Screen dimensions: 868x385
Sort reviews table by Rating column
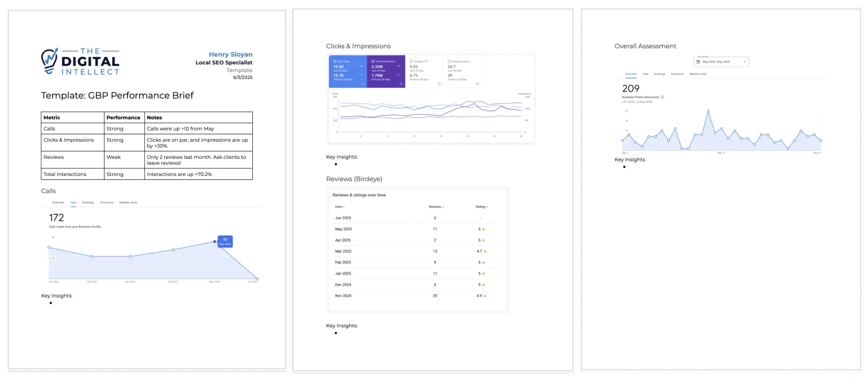pyautogui.click(x=481, y=207)
